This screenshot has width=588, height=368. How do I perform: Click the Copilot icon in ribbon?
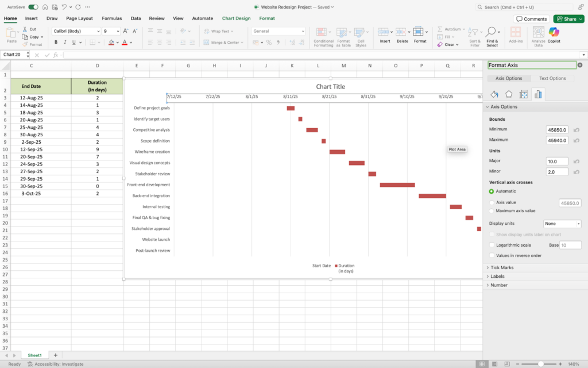[x=554, y=33]
